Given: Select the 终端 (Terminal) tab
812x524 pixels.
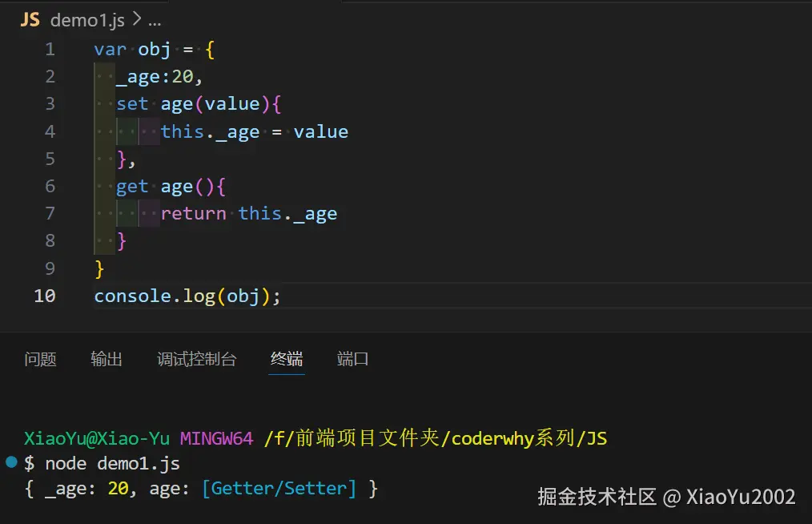Looking at the screenshot, I should [x=286, y=359].
